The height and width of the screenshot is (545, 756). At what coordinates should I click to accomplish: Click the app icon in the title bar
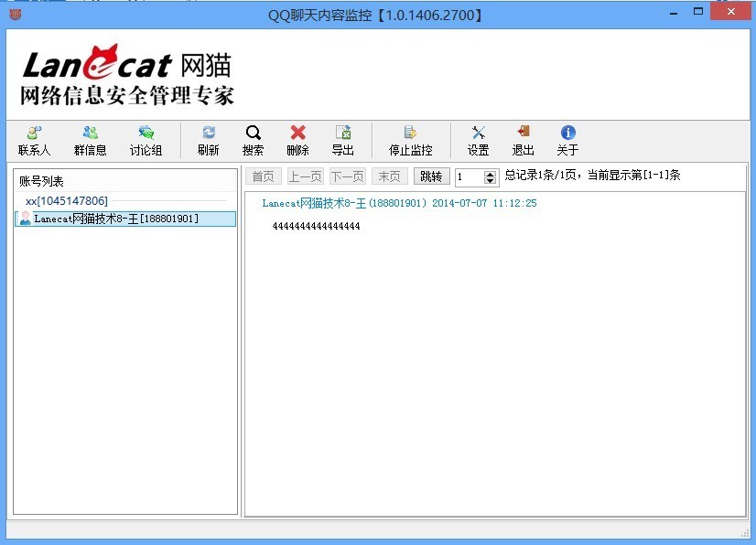[x=16, y=15]
